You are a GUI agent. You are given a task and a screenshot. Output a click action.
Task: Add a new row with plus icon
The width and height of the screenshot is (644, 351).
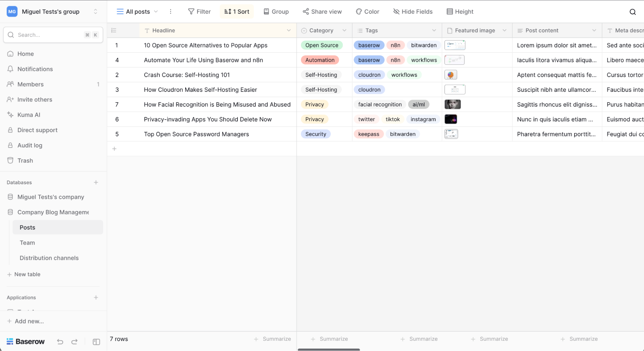114,149
